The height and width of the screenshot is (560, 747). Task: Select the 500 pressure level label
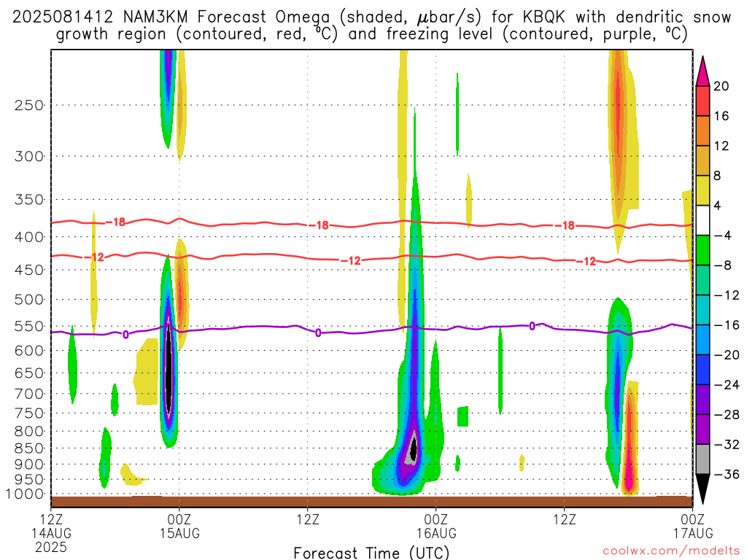tap(29, 300)
